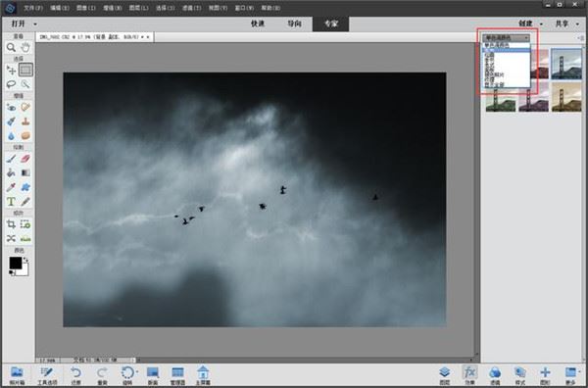Select the Recompose tool
This screenshot has width=588, height=388.
[x=25, y=224]
